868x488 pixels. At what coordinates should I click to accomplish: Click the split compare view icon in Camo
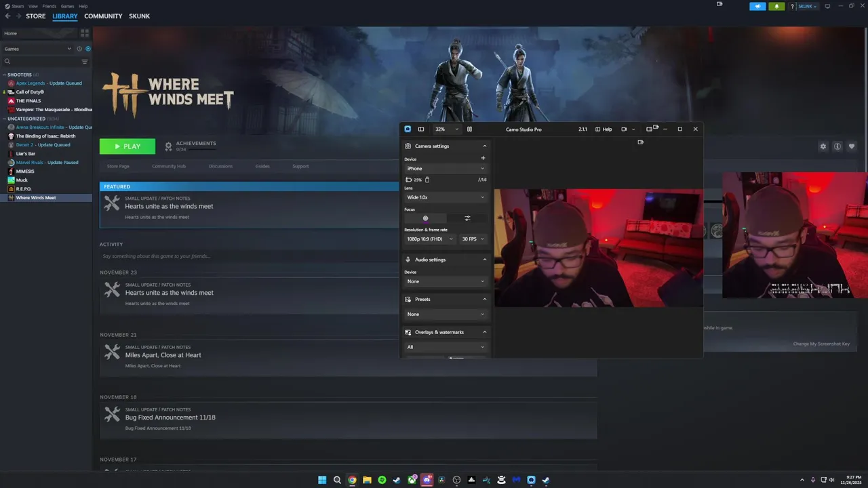coord(469,129)
